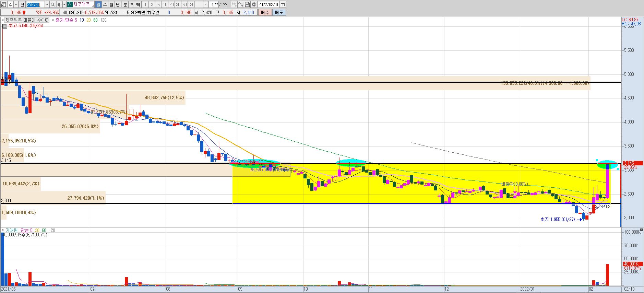The height and width of the screenshot is (293, 644).
Task: Select the 일 daily period tab
Action: 98,4
